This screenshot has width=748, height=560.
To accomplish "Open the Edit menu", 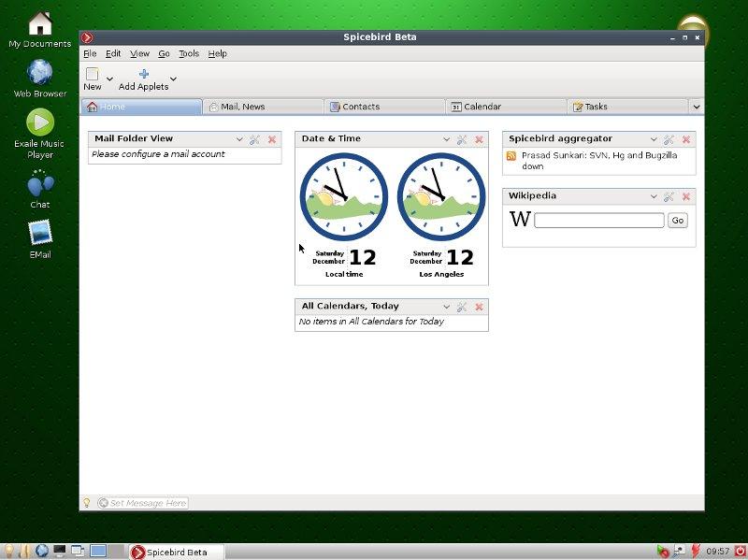I will (x=113, y=53).
